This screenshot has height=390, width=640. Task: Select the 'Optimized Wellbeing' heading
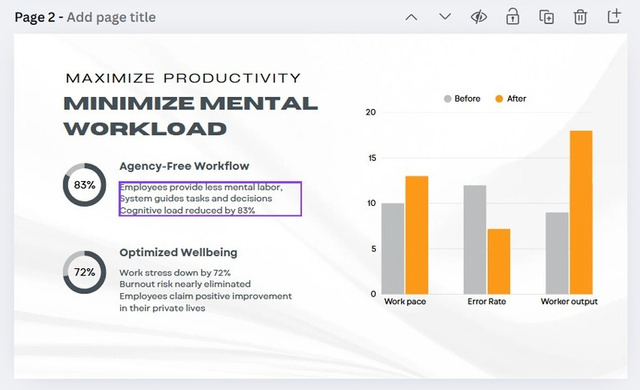178,253
